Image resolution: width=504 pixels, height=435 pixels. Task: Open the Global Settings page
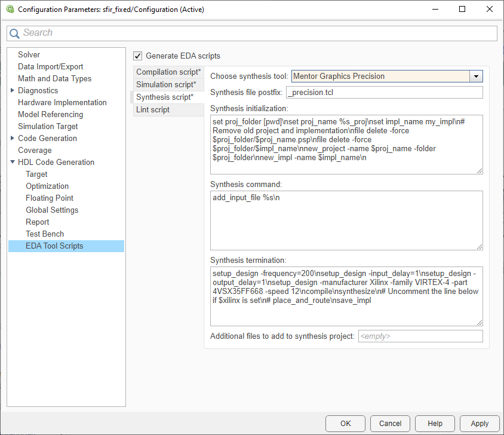click(53, 210)
